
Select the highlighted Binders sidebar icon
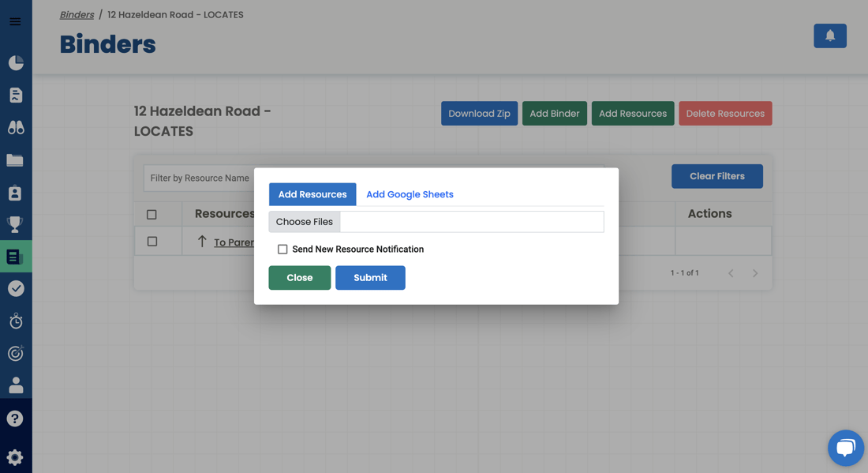(16, 257)
